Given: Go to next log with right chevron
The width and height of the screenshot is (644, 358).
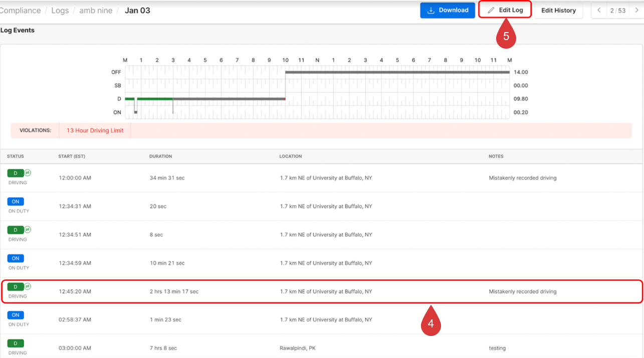Looking at the screenshot, I should pos(636,10).
